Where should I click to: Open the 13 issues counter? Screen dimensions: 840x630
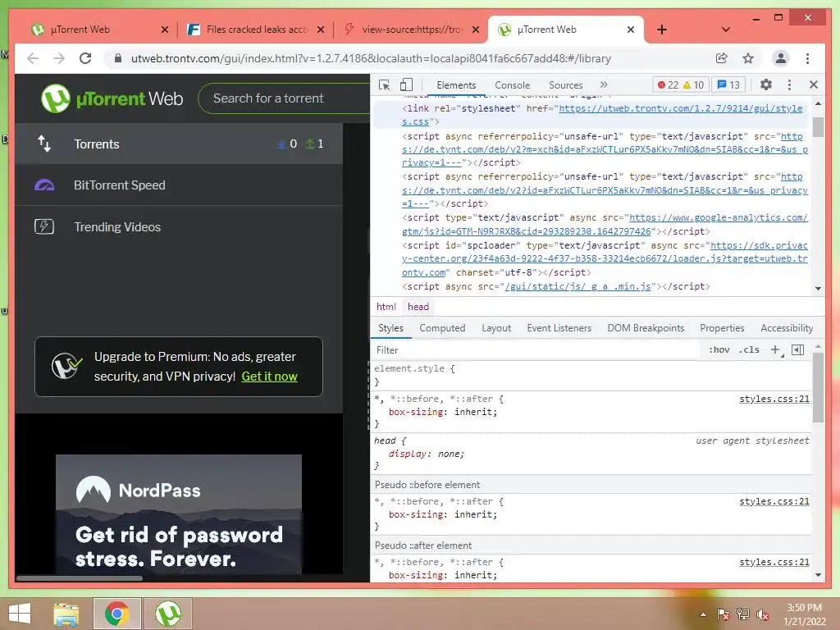pyautogui.click(x=728, y=85)
